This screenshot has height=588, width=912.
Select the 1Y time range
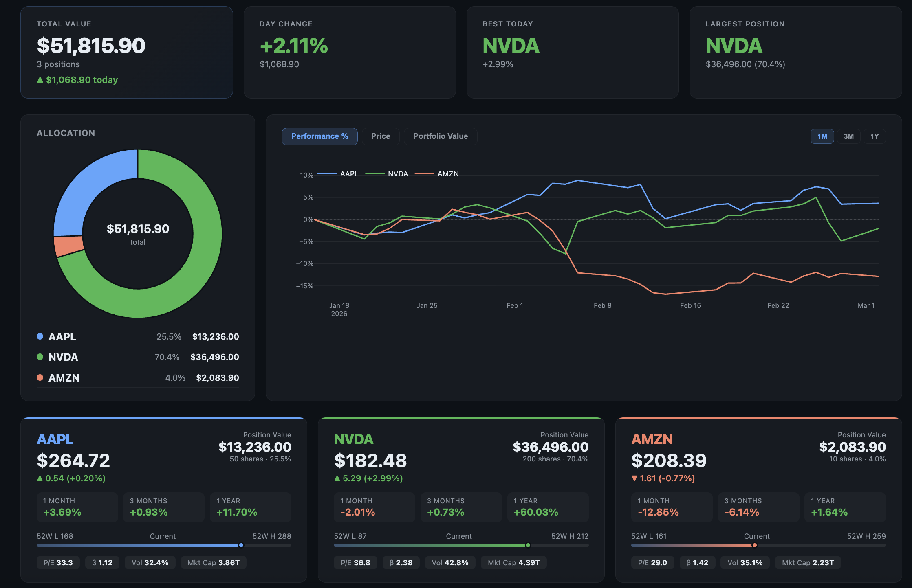point(875,136)
